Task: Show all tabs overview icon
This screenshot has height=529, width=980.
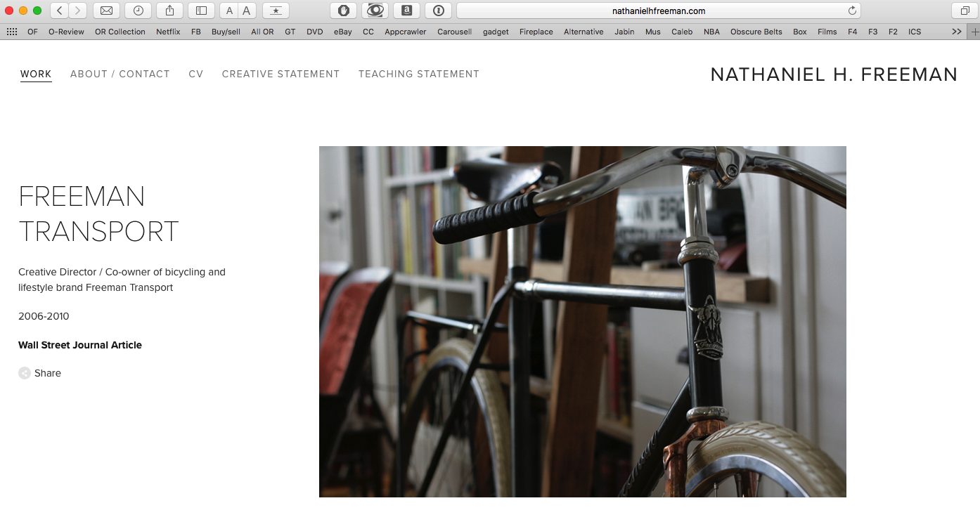Action: pos(960,11)
